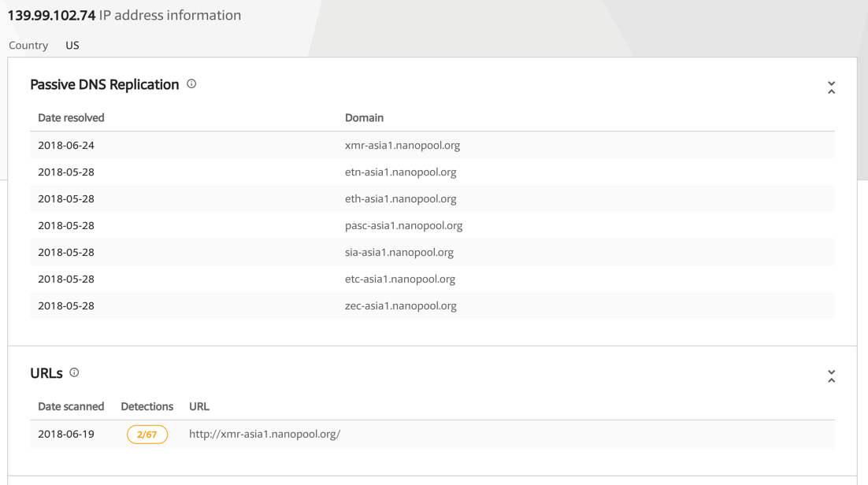Viewport: 868px width, 485px height.
Task: Click the URL column header
Action: click(x=199, y=406)
